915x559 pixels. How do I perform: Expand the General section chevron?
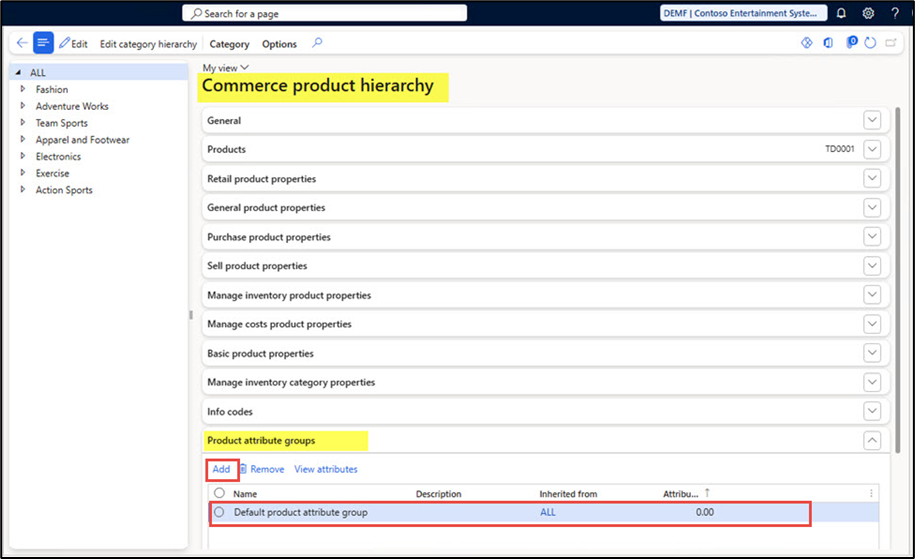pos(872,120)
